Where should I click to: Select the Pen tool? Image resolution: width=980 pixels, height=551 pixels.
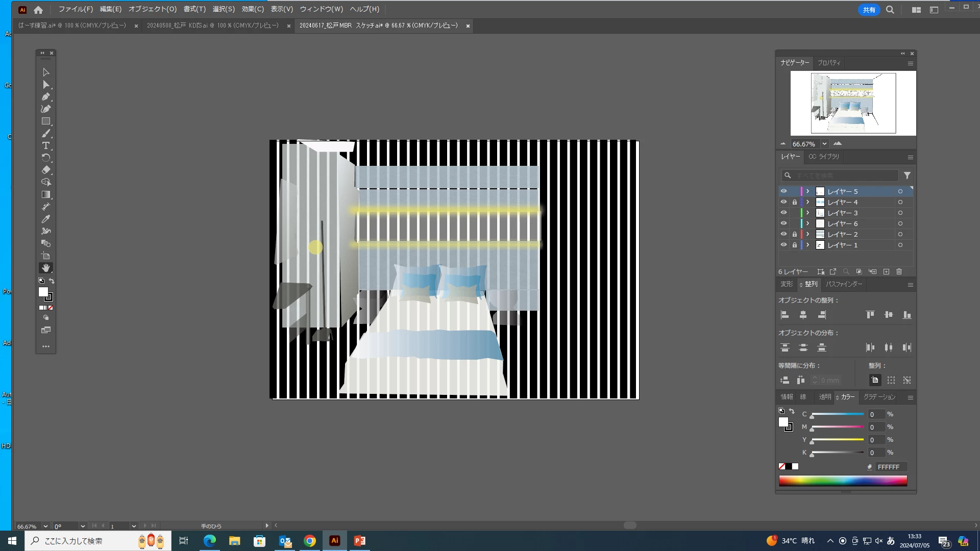point(45,96)
